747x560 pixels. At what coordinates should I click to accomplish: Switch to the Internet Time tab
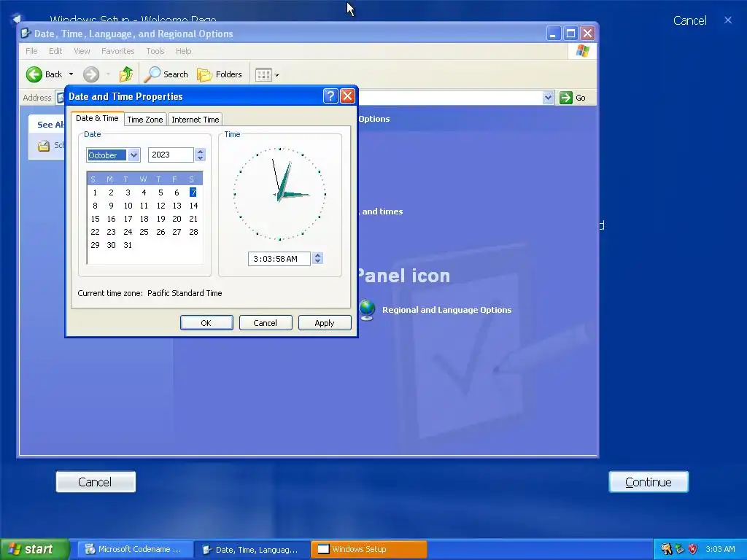point(196,120)
